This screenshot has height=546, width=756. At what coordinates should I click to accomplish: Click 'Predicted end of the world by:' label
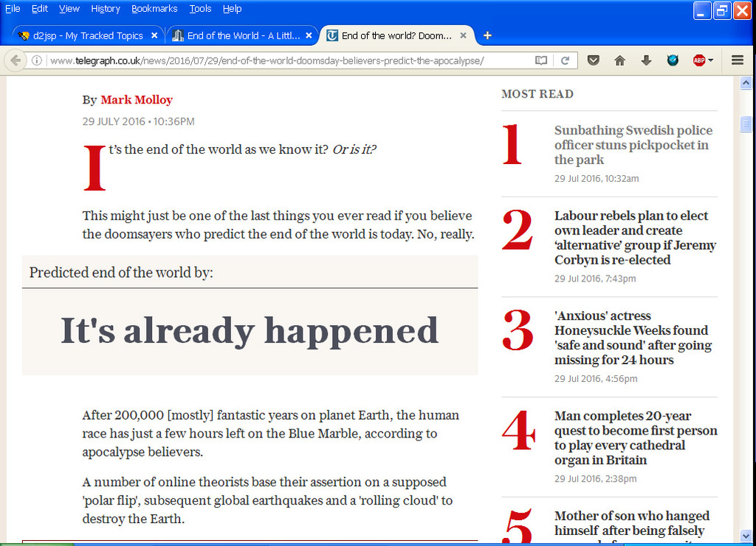coord(121,273)
